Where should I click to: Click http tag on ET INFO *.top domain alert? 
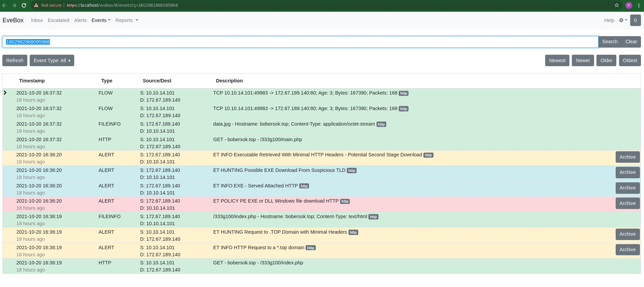310,248
